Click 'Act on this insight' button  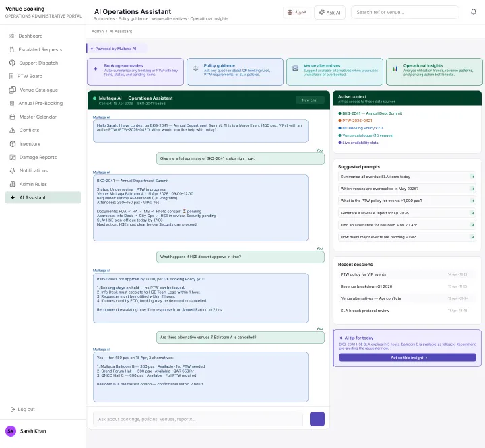pyautogui.click(x=408, y=358)
